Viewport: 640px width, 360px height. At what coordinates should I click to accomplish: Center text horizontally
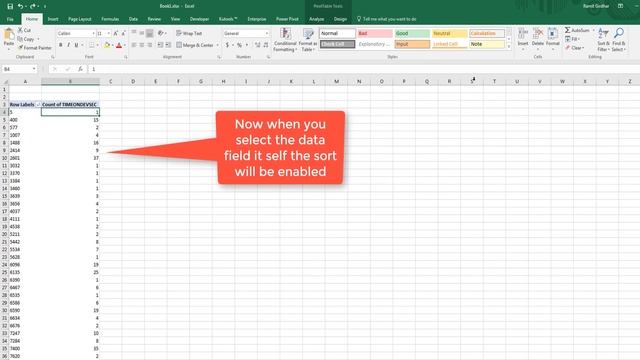click(x=142, y=45)
